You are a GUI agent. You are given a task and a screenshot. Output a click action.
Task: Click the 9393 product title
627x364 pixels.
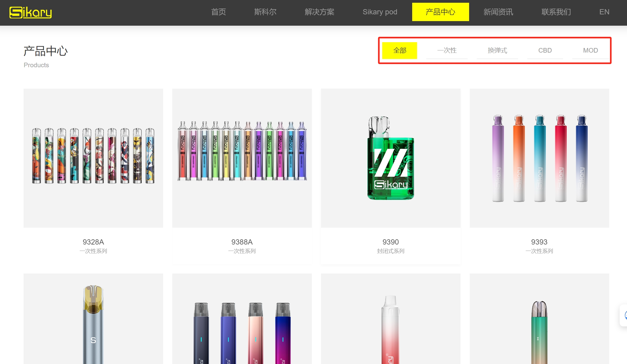(539, 242)
